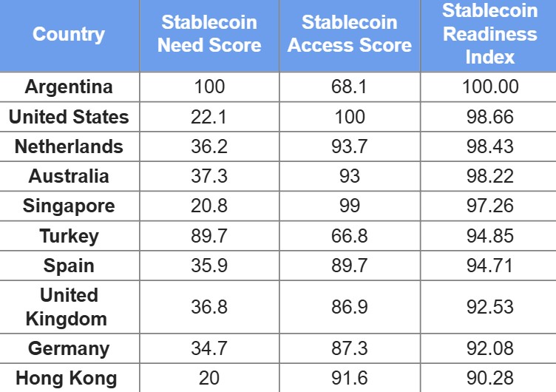Click Germany's access score 87.3

350,348
